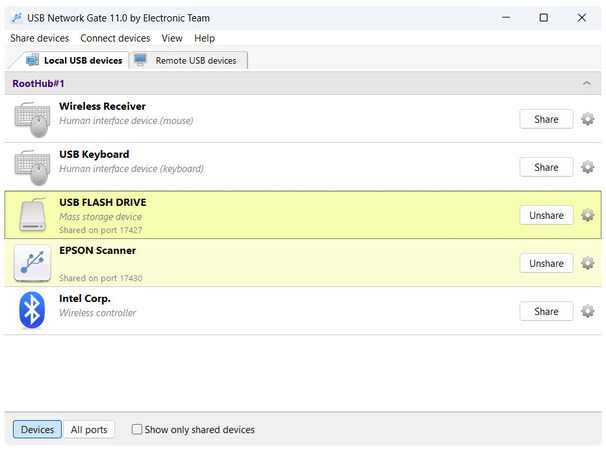Maximize the USB Network Gate window
Viewport: 606px width, 450px height.
click(543, 17)
